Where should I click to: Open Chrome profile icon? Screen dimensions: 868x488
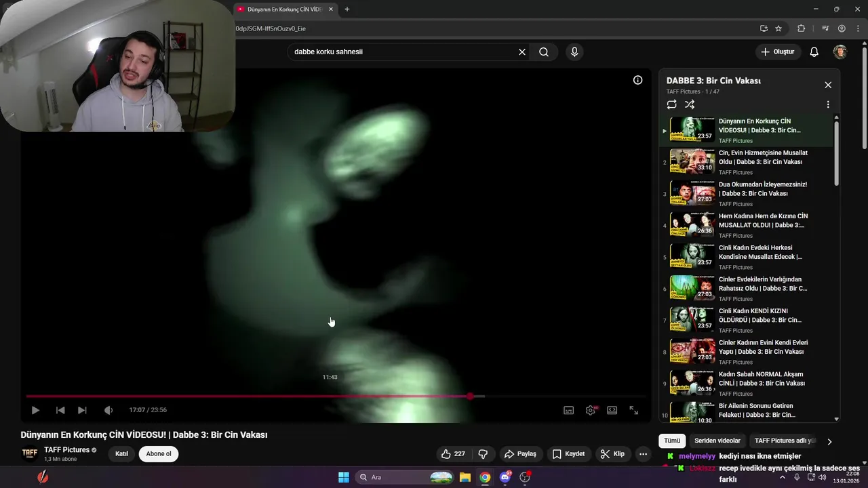pos(842,28)
